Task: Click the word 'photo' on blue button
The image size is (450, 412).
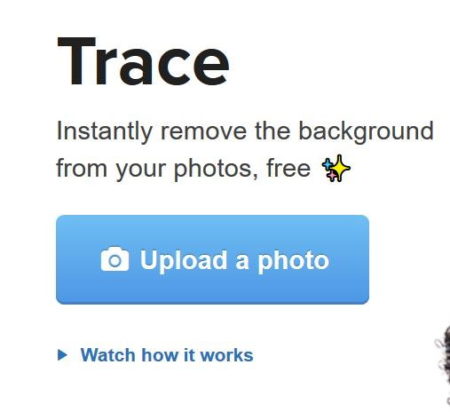Action: (x=293, y=261)
